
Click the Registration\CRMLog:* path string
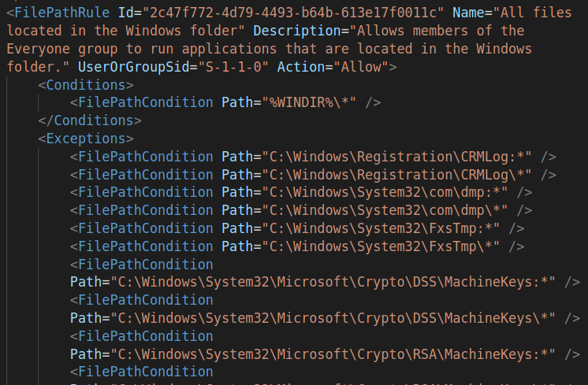[x=396, y=157]
